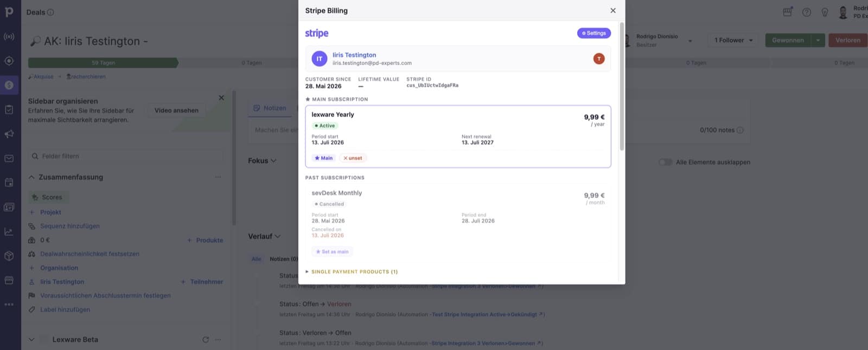Open Gewonnen button dropdown arrow
868x350 pixels.
818,40
